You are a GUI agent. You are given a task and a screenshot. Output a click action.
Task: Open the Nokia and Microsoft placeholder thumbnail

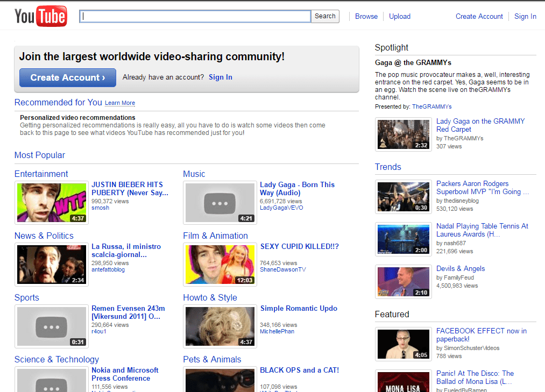point(52,380)
